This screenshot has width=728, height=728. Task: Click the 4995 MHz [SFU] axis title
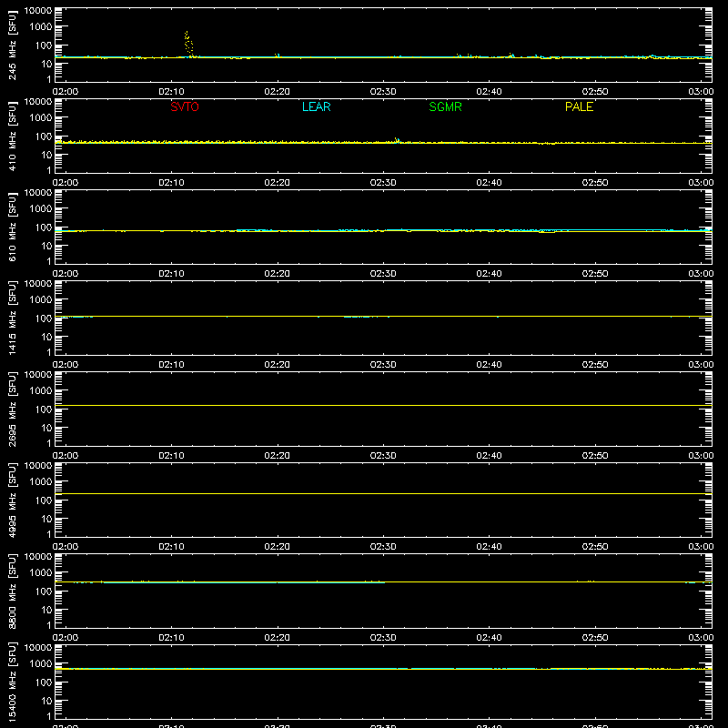12,500
